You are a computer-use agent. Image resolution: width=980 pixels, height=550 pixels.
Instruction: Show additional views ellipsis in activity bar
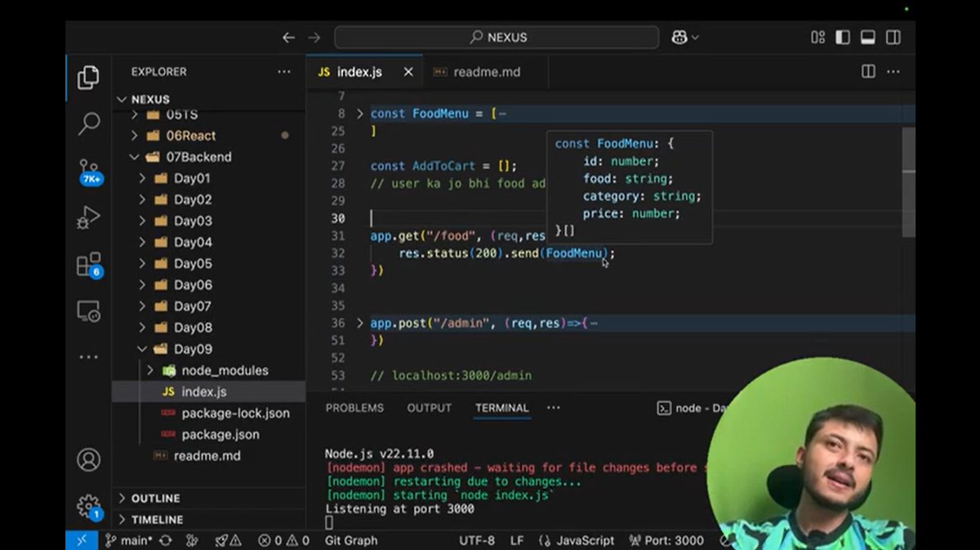88,357
